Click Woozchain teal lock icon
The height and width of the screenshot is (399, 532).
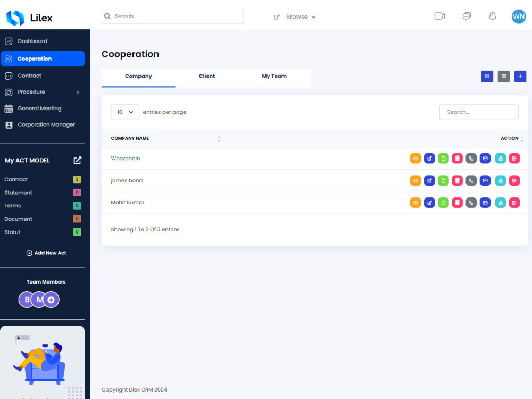(501, 159)
